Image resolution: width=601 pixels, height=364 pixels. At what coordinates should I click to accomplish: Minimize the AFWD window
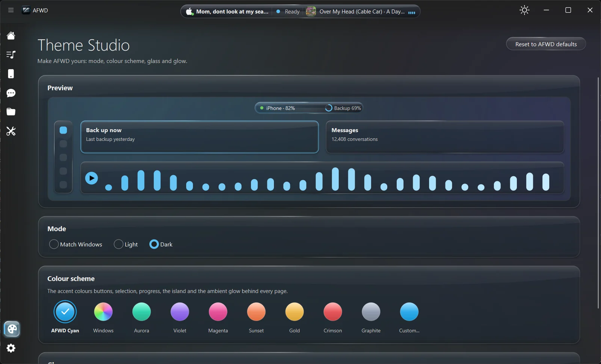[546, 10]
